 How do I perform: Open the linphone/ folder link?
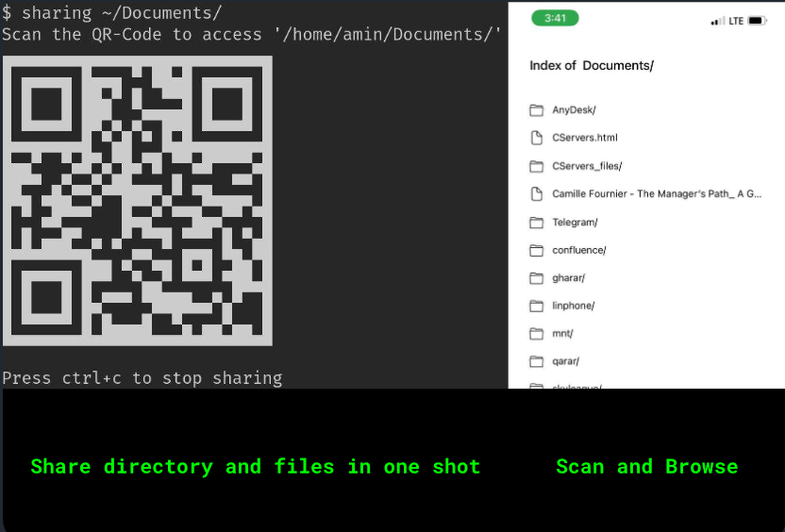click(574, 306)
